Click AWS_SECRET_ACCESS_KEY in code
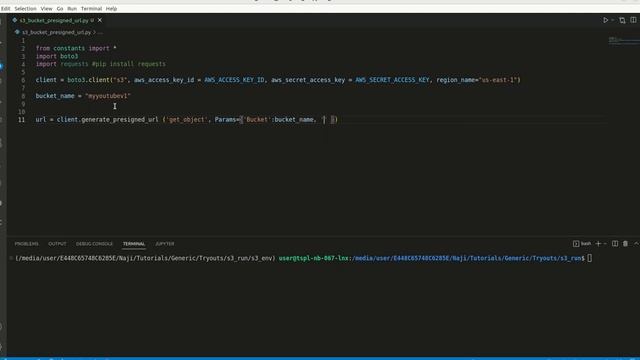 coord(392,80)
